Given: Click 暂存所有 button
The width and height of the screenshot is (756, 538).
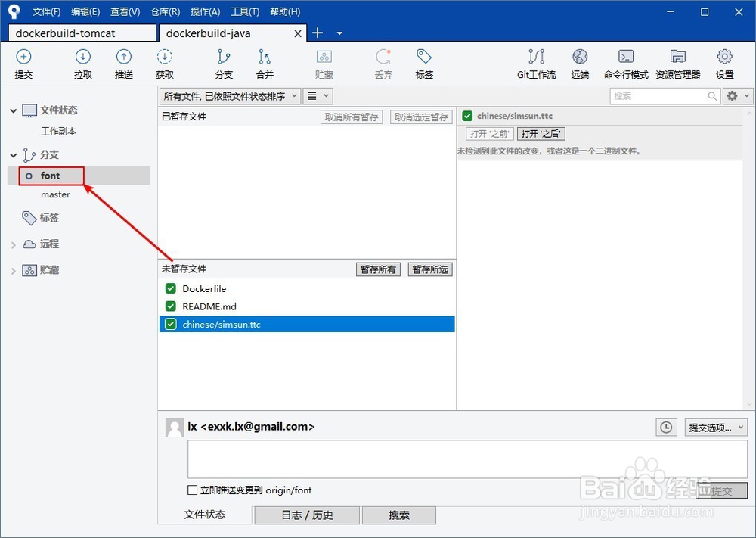Looking at the screenshot, I should (378, 269).
